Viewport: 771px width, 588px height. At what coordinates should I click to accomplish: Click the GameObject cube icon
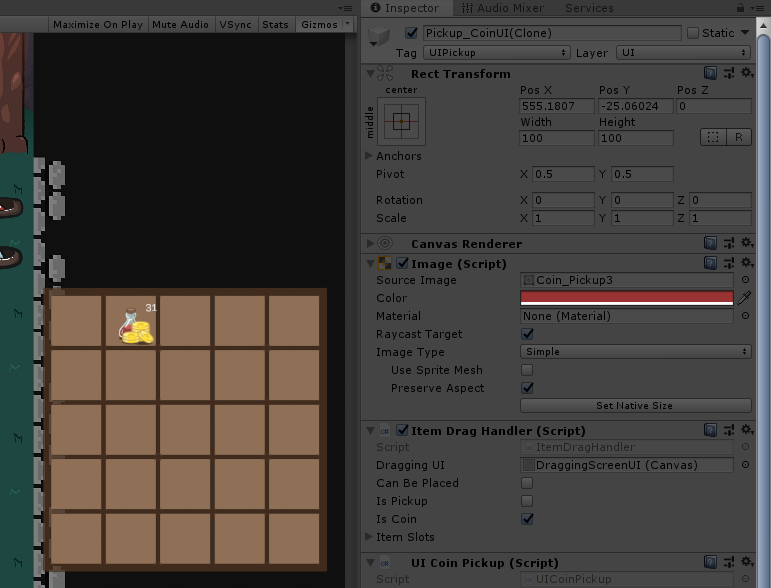(x=379, y=36)
